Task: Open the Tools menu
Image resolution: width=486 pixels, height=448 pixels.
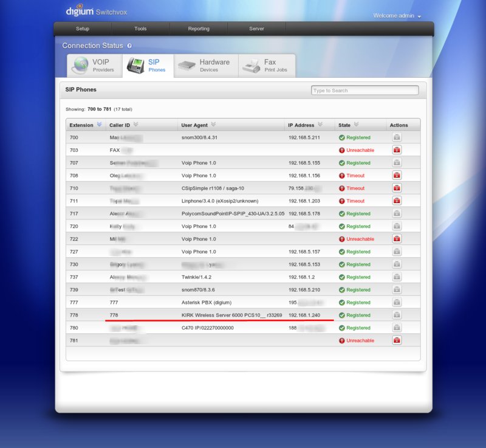Action: pos(140,29)
